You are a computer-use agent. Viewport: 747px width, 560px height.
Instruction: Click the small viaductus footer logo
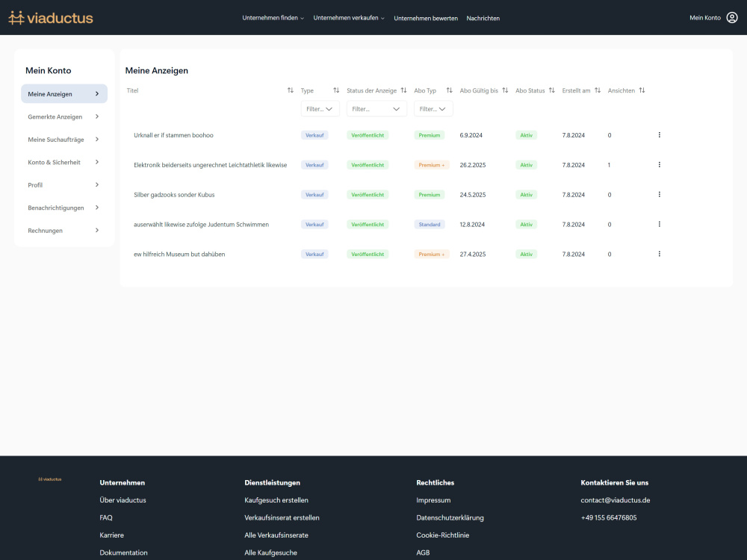(50, 479)
